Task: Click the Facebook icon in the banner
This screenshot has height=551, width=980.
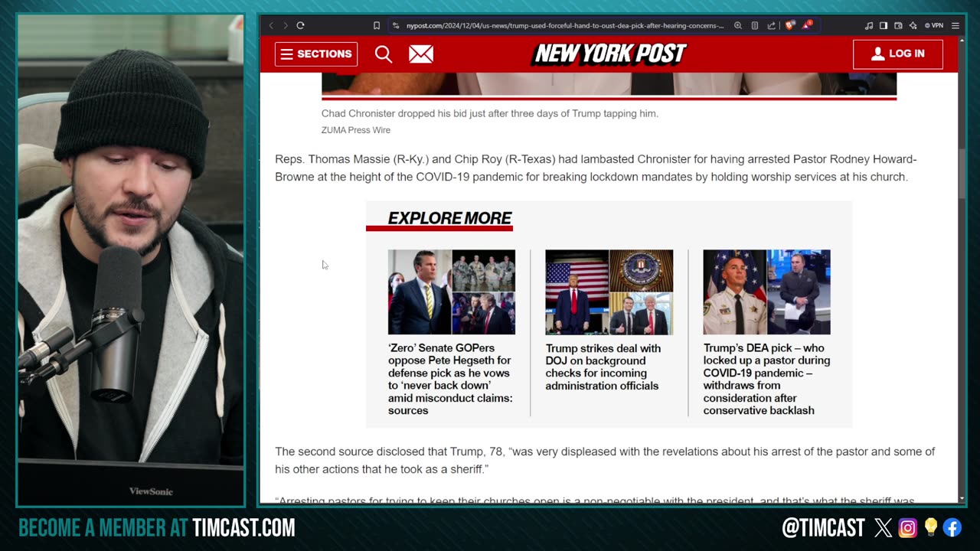Action: pos(952,527)
